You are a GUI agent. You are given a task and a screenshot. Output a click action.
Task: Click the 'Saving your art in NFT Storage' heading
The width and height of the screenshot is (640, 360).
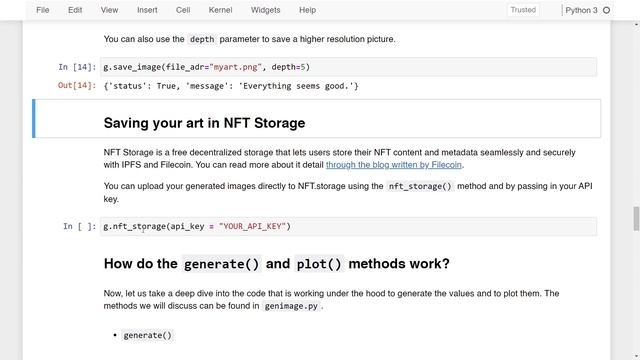point(204,123)
